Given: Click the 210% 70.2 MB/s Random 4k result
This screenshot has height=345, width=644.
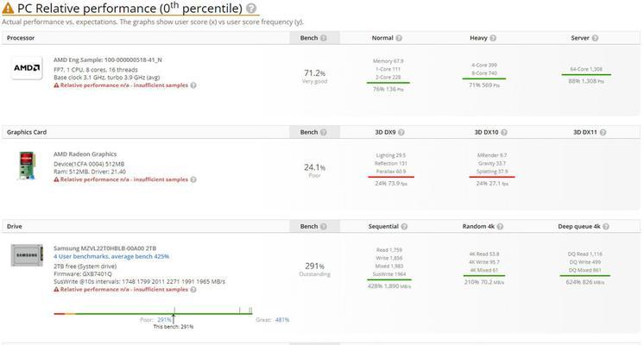Looking at the screenshot, I should click(483, 282).
